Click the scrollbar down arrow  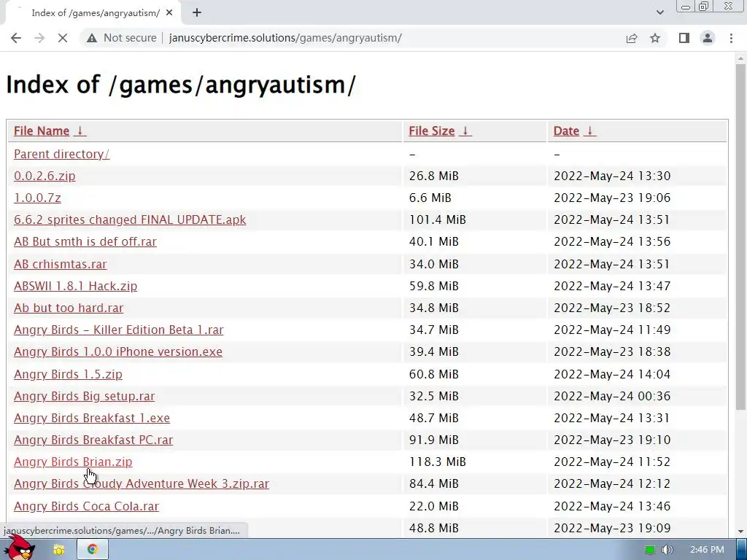pos(740,531)
